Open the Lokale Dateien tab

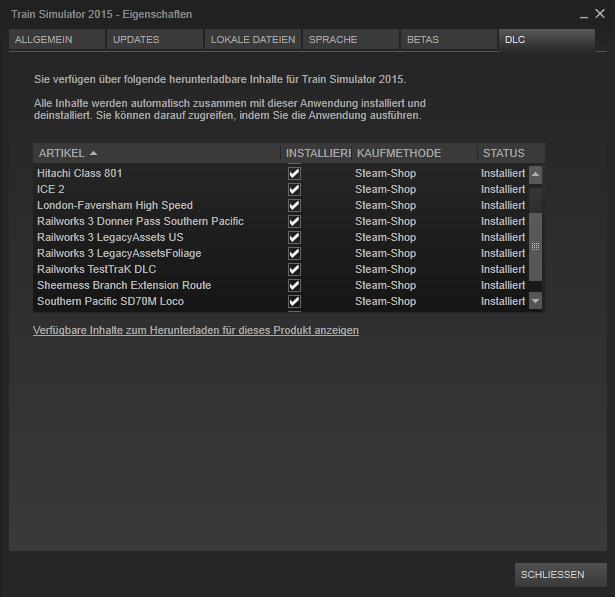pos(253,40)
